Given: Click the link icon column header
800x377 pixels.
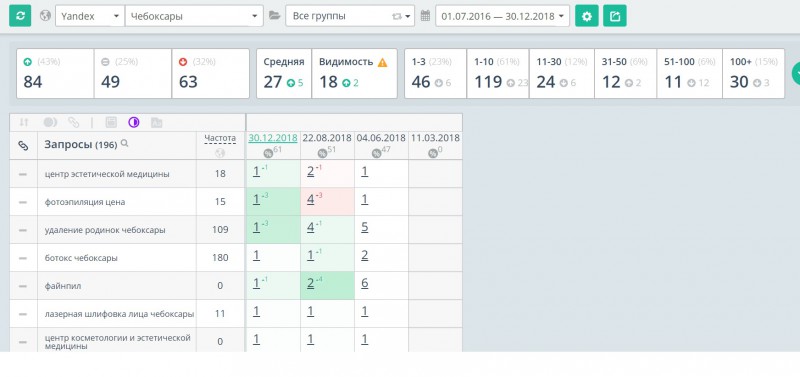Looking at the screenshot, I should tap(23, 145).
